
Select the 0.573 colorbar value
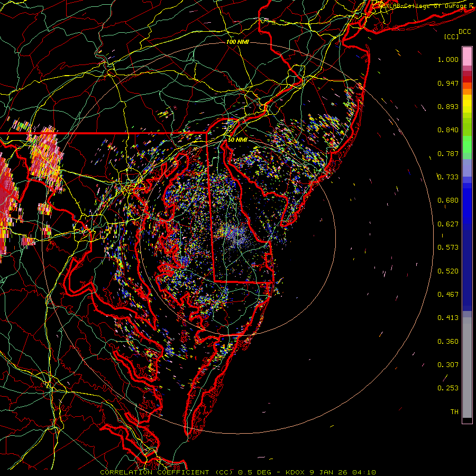448,248
